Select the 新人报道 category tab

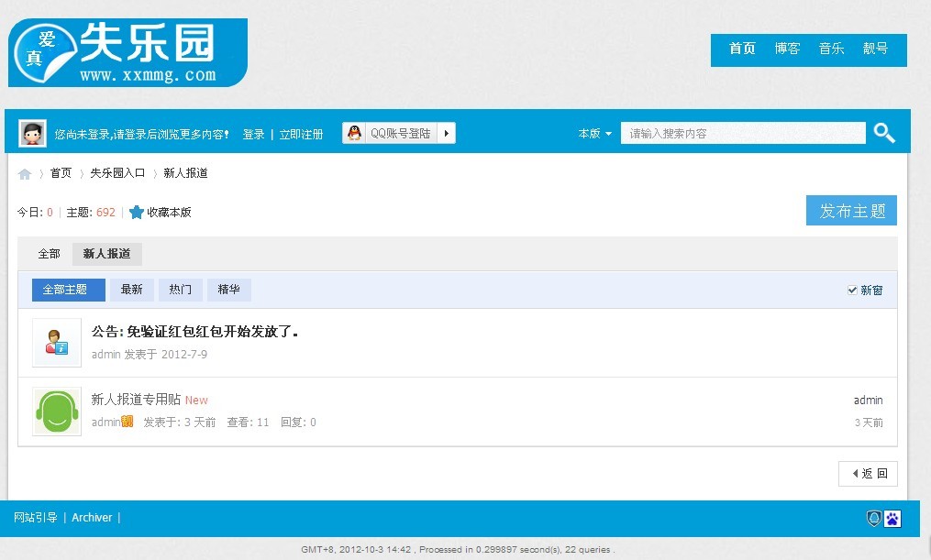coord(107,254)
